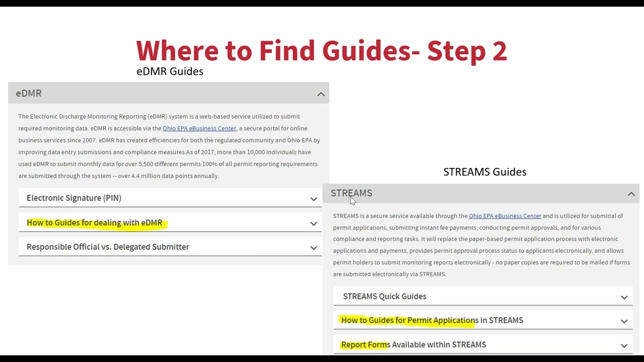Image resolution: width=644 pixels, height=362 pixels.
Task: Select Electronic Signature (PIN) row label
Action: pos(74,198)
